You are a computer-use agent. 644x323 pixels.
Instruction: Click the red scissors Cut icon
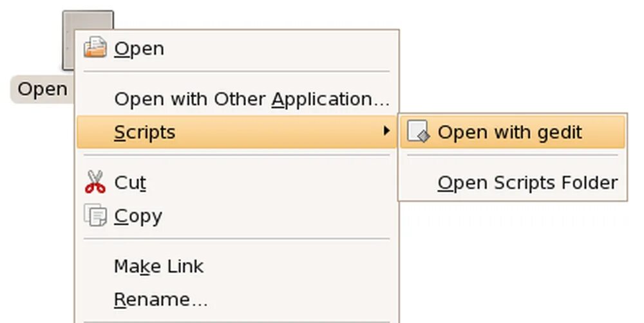pos(95,182)
